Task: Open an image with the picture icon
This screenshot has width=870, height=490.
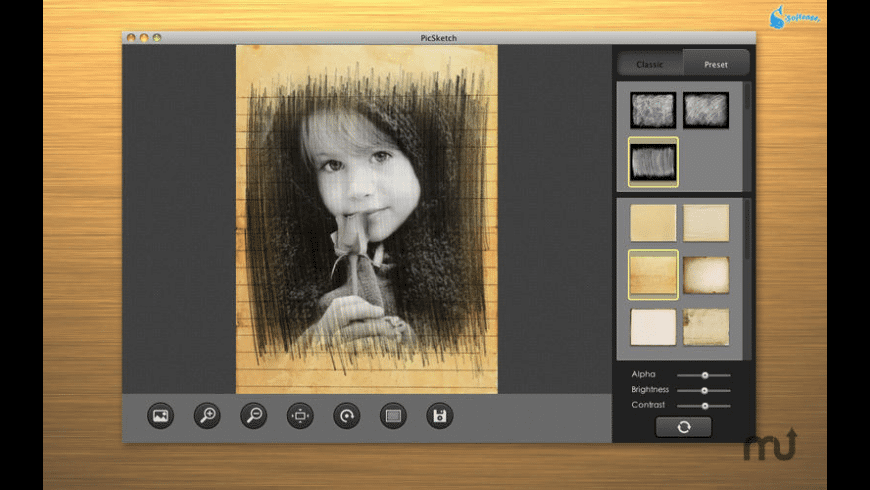Action: coord(160,416)
